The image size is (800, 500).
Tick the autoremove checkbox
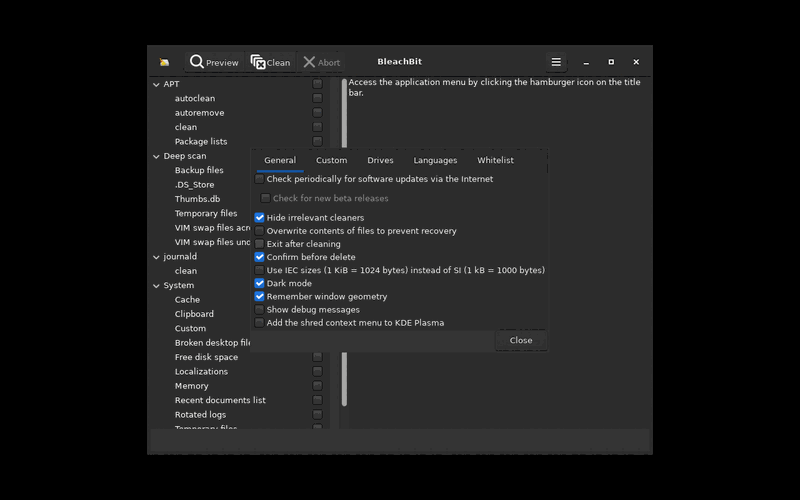click(x=317, y=112)
